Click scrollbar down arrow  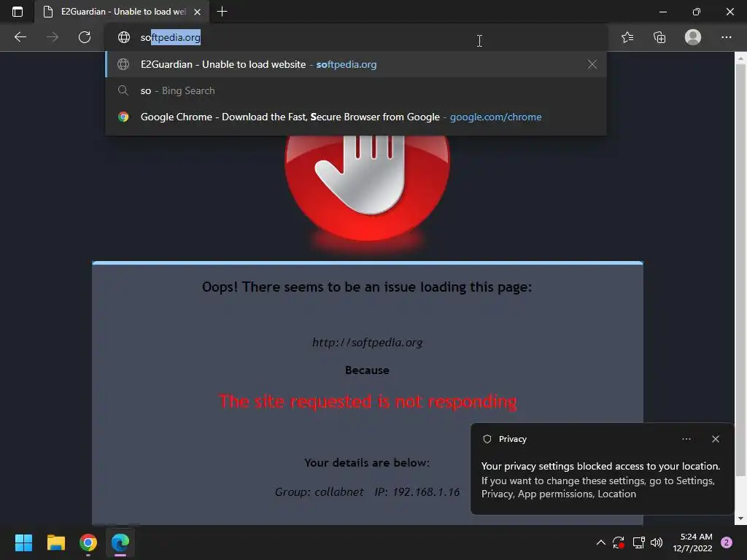tap(740, 518)
